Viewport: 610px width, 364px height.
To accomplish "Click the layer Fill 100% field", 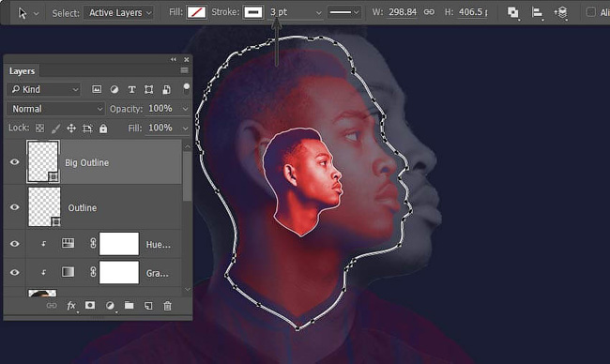I will 160,128.
